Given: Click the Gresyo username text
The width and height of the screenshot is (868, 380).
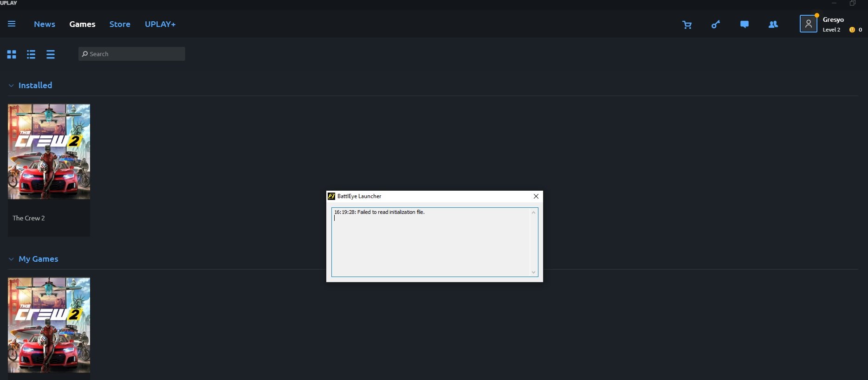Looking at the screenshot, I should [x=833, y=19].
